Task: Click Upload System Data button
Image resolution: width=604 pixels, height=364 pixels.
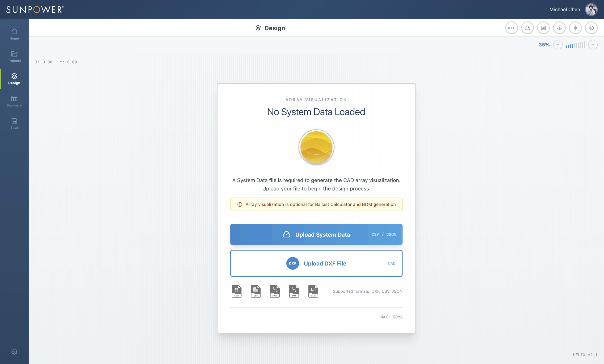Action: [316, 234]
